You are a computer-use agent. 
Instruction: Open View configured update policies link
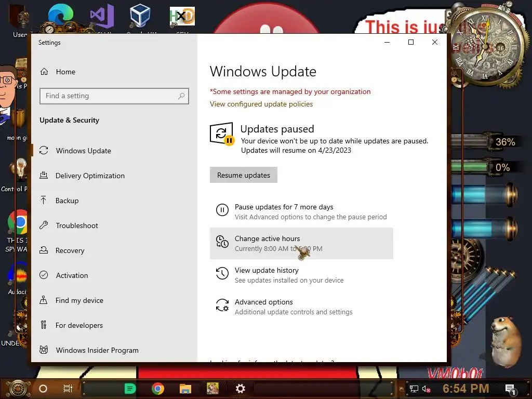click(x=261, y=104)
